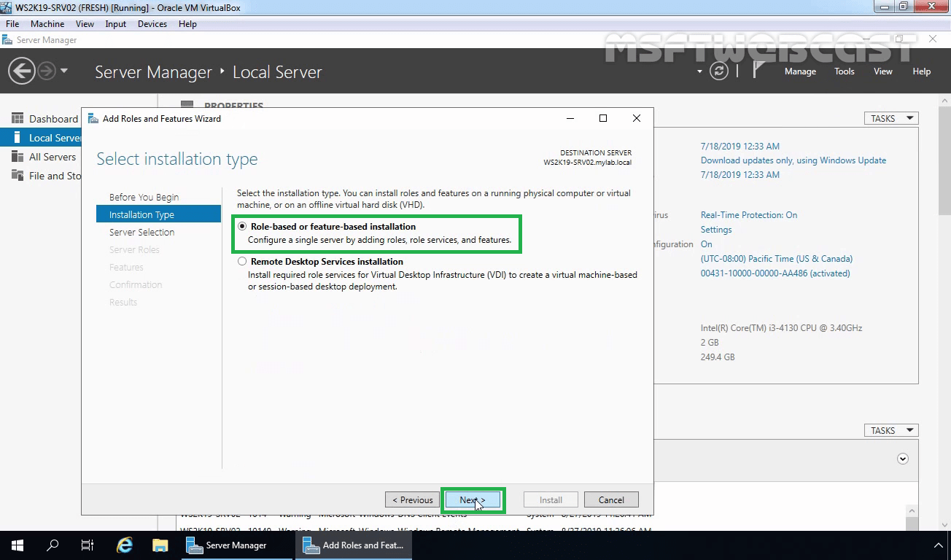Click the Previous button
The height and width of the screenshot is (560, 951).
coord(413,500)
